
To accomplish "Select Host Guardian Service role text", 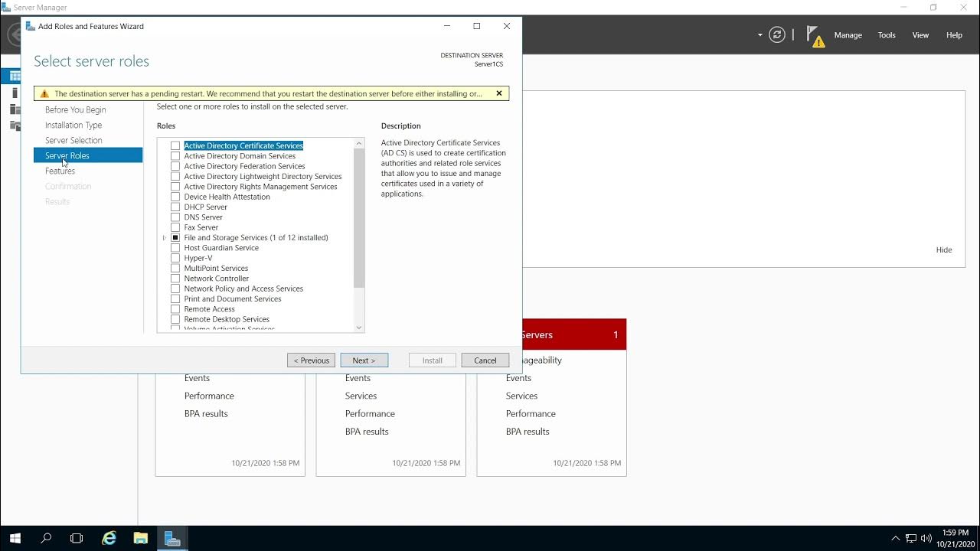I will point(221,248).
